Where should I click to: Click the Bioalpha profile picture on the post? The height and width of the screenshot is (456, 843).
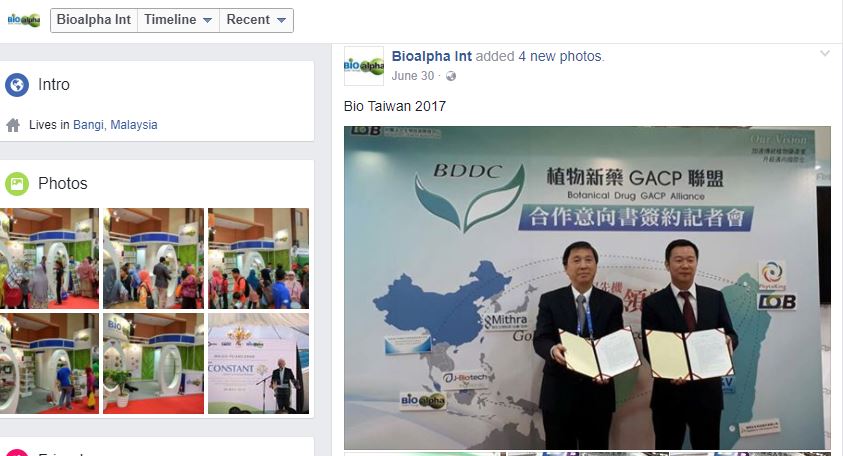coord(364,66)
